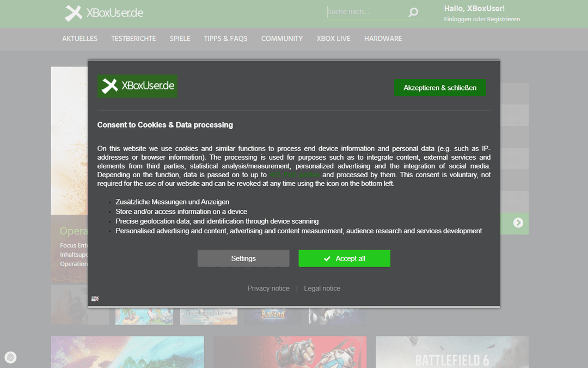
Task: Click the XBoxUser.de logo in page header
Action: 104,13
